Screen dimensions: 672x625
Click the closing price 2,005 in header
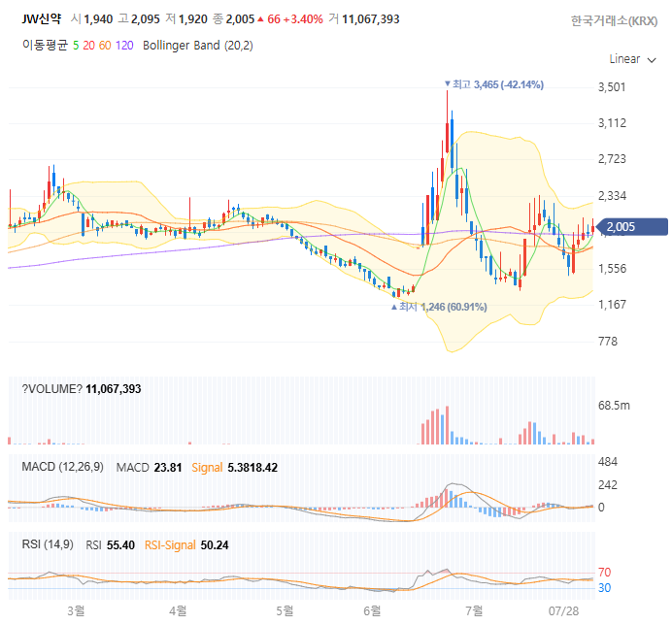tap(240, 19)
